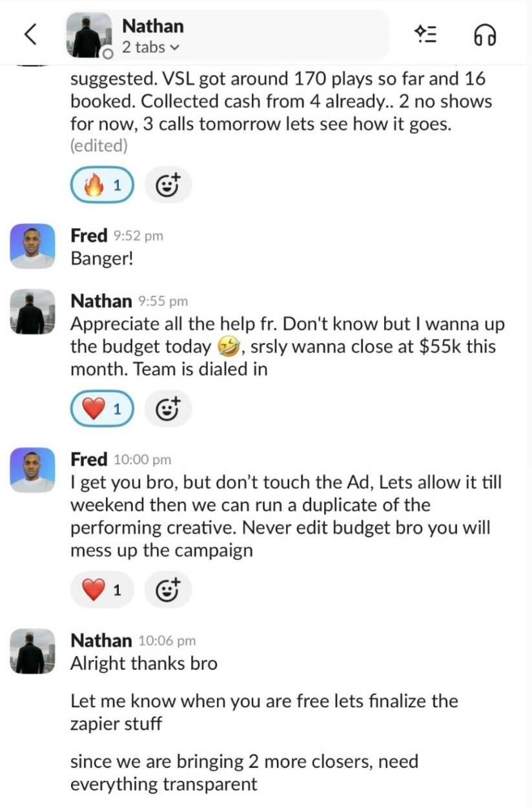Click the fire reaction count showing 1
The height and width of the screenshot is (808, 532).
[x=117, y=184]
